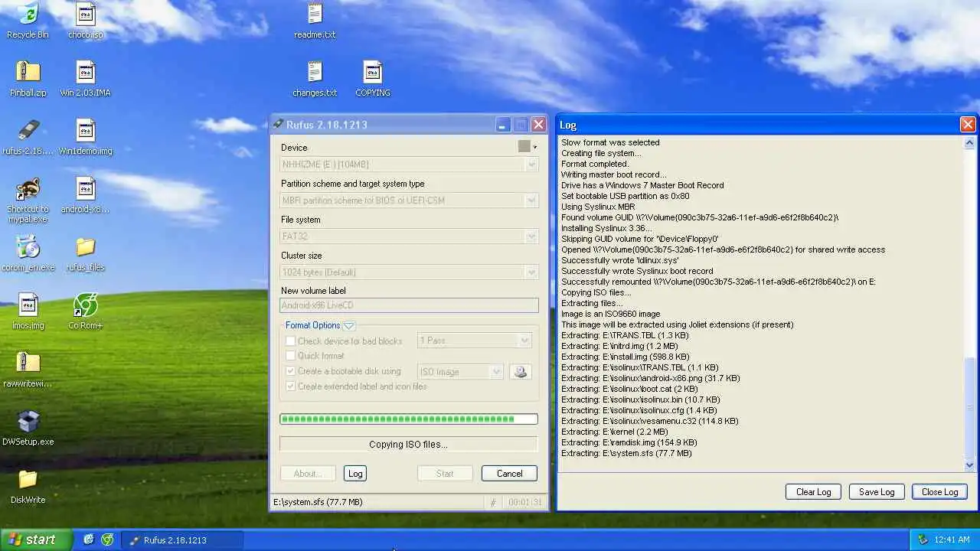Select the Shortcut to mypal.exe icon
This screenshot has height=551, width=980.
28,201
